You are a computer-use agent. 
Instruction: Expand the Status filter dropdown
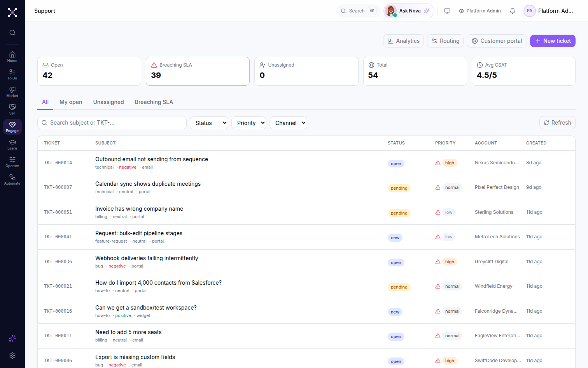pos(209,123)
